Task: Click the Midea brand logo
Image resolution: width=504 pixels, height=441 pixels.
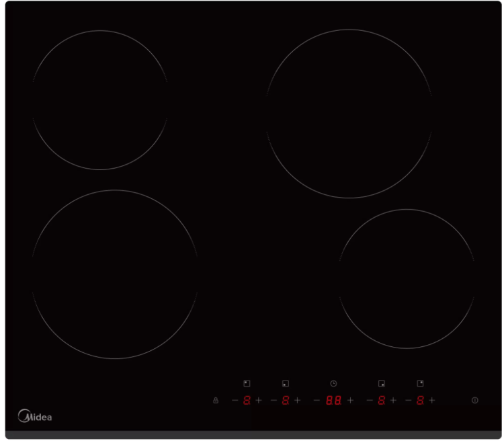Action: point(34,417)
